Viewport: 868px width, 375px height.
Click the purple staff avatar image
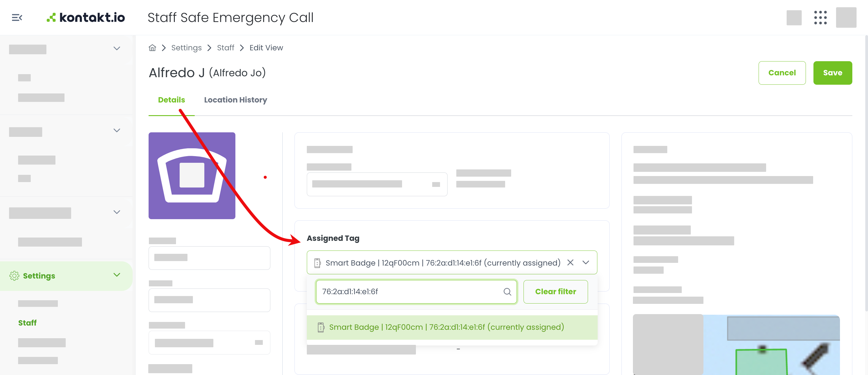(192, 175)
